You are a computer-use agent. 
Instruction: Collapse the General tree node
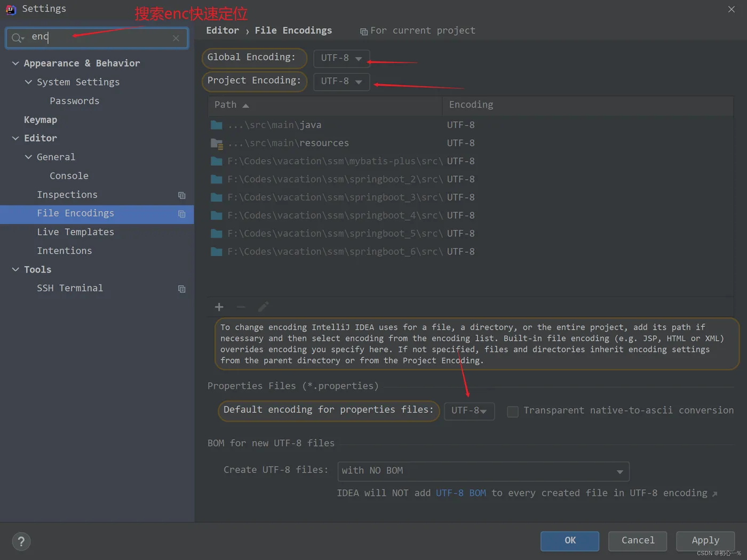tap(28, 157)
